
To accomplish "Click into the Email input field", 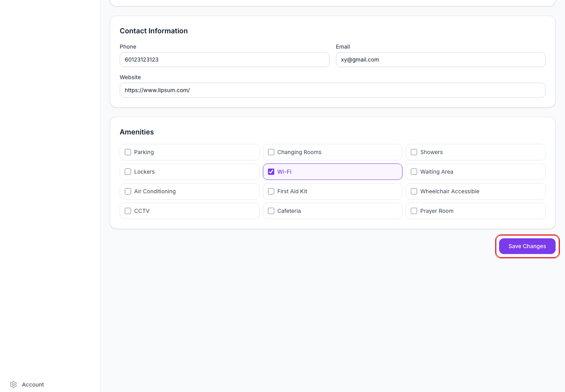I will coord(441,60).
